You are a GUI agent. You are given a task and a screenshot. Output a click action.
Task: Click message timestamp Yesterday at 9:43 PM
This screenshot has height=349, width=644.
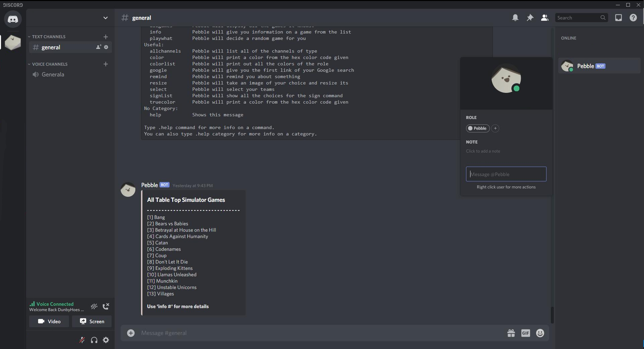point(193,186)
